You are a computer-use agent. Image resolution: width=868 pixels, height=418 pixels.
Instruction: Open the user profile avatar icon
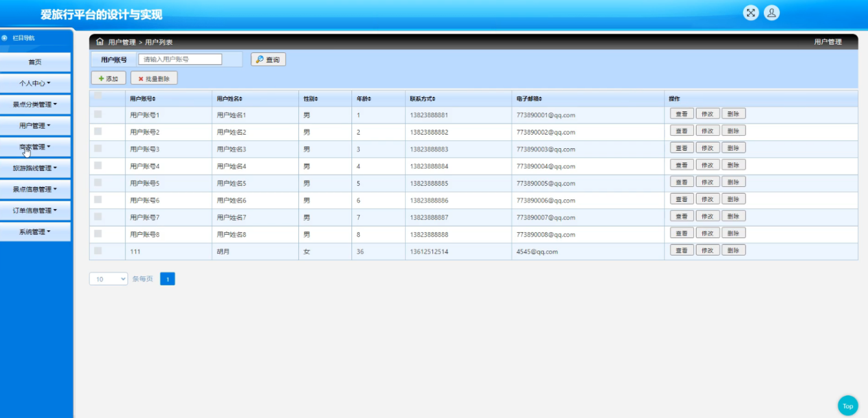[772, 13]
